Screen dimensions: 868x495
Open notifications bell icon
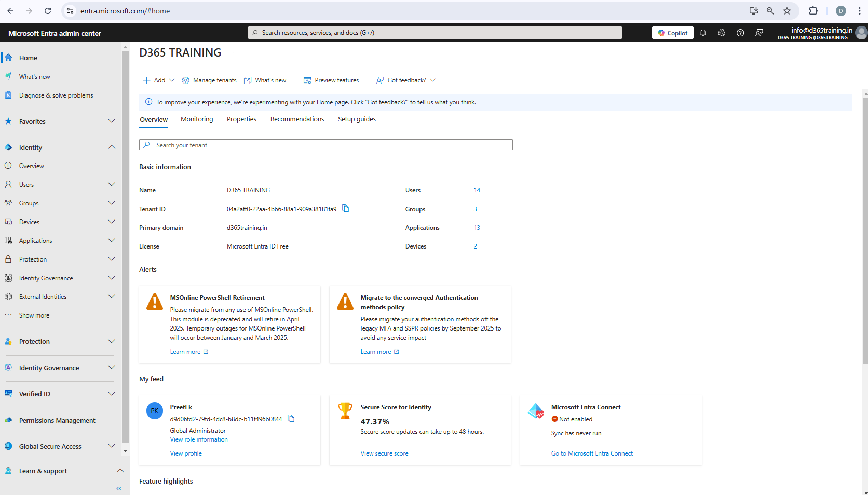pyautogui.click(x=703, y=33)
